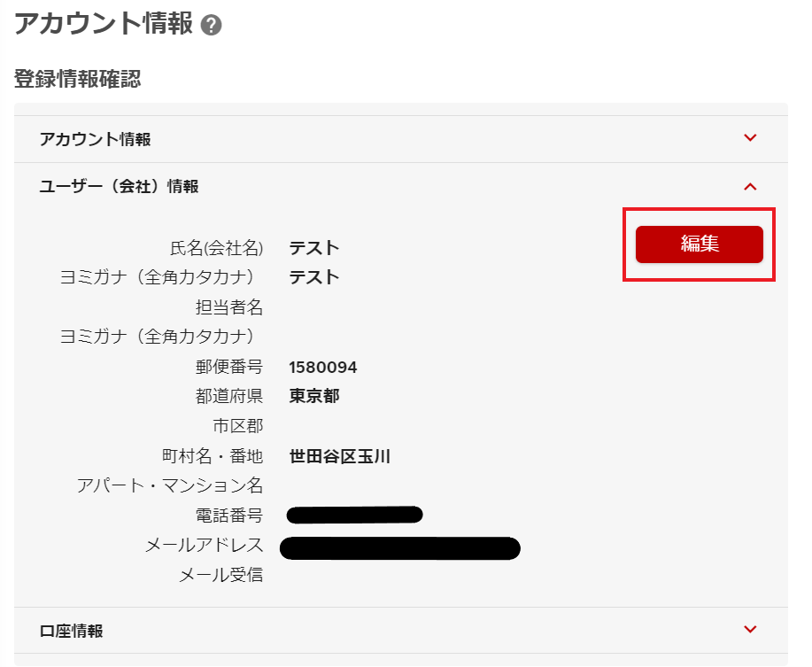Screen dimensions: 812x667
Task: Open the 口座情報 accordion header
Action: pos(72,631)
